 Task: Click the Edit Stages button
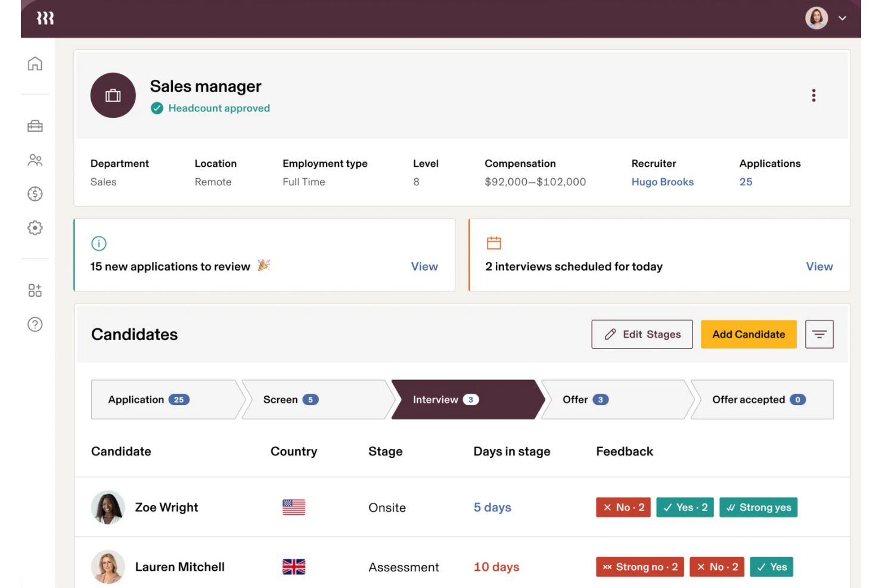pyautogui.click(x=642, y=334)
